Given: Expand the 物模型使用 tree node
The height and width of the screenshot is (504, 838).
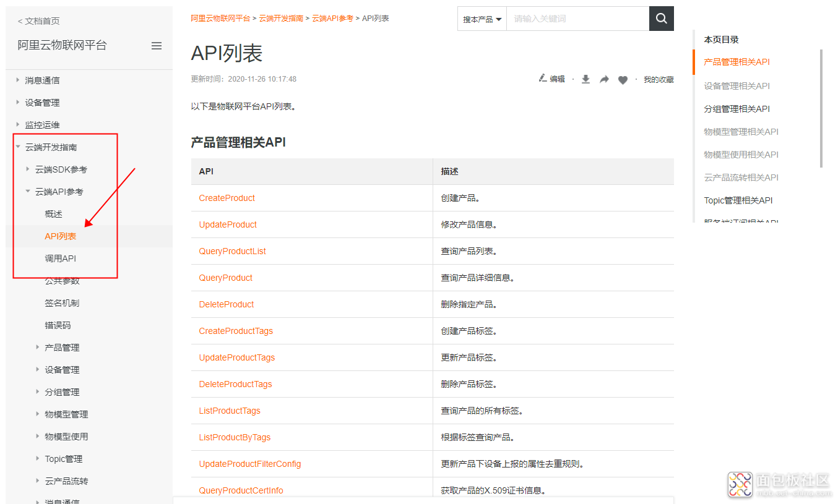Looking at the screenshot, I should 38,437.
